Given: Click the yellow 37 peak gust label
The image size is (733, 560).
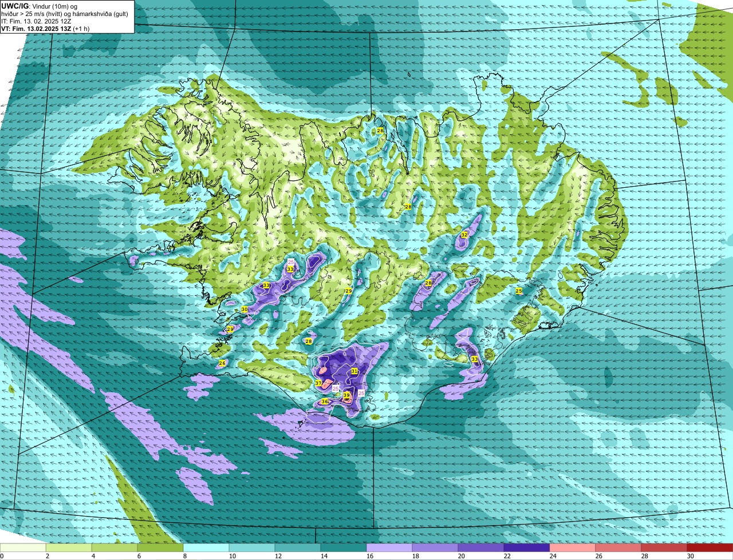Looking at the screenshot, I should click(318, 383).
